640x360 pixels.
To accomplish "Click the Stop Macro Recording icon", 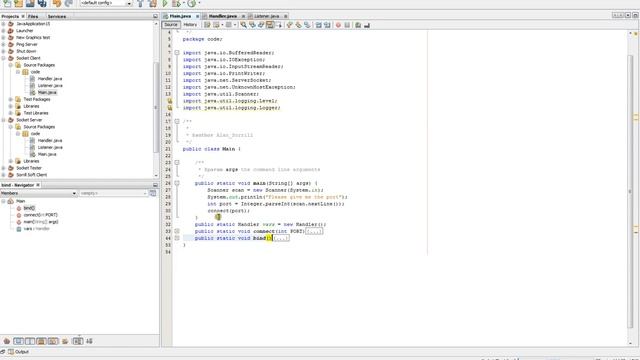I will point(347,25).
